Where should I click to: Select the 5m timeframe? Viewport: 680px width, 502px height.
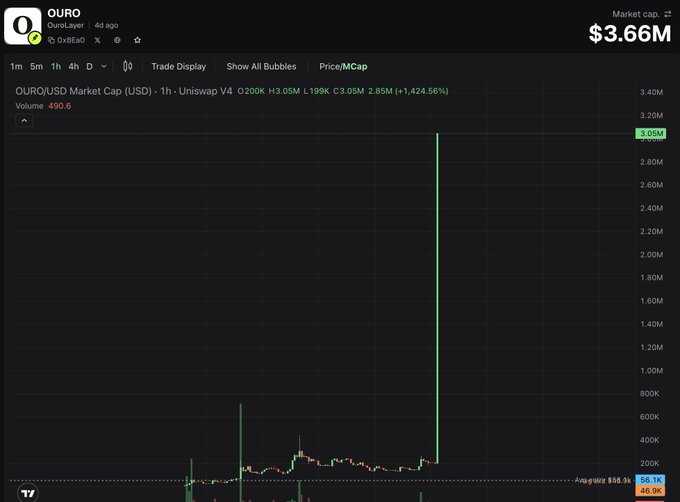coord(36,66)
